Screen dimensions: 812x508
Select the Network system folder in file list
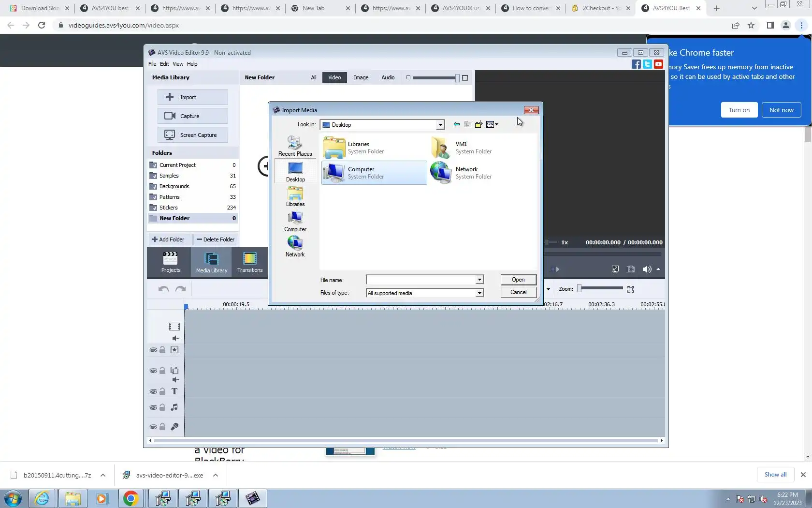click(x=482, y=173)
